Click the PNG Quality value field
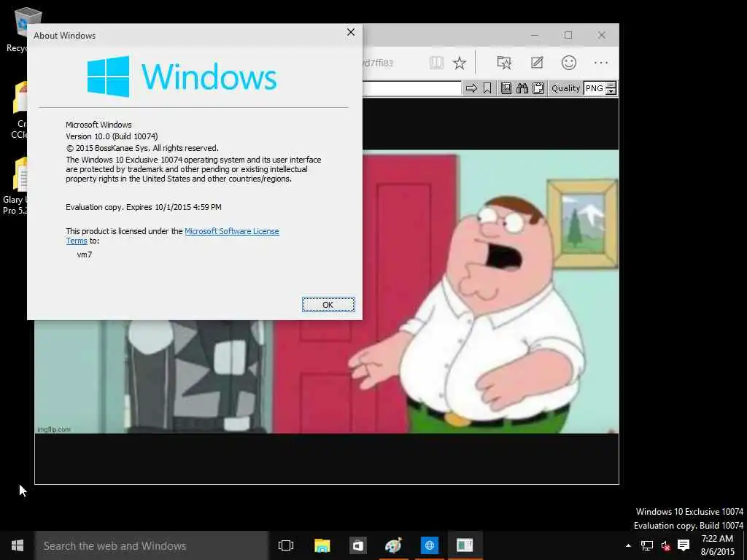Screen dimensions: 747x560 pyautogui.click(x=595, y=88)
